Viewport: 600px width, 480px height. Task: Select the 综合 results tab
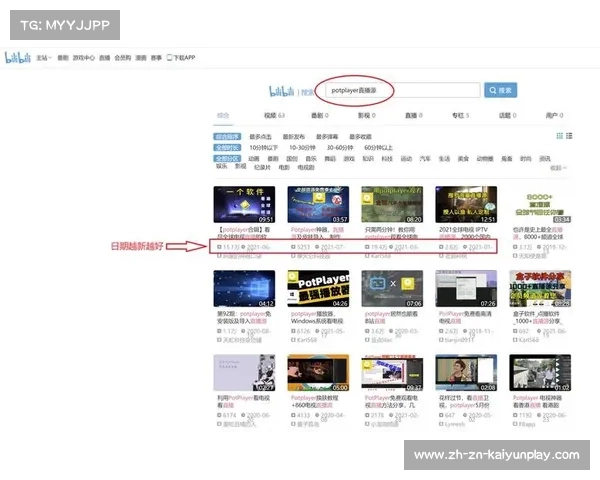point(223,115)
